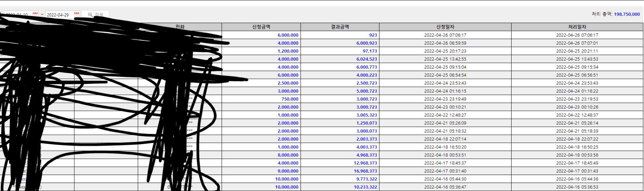Click the 검색 search button
Viewport: 644px width, 191px height.
tap(95, 15)
